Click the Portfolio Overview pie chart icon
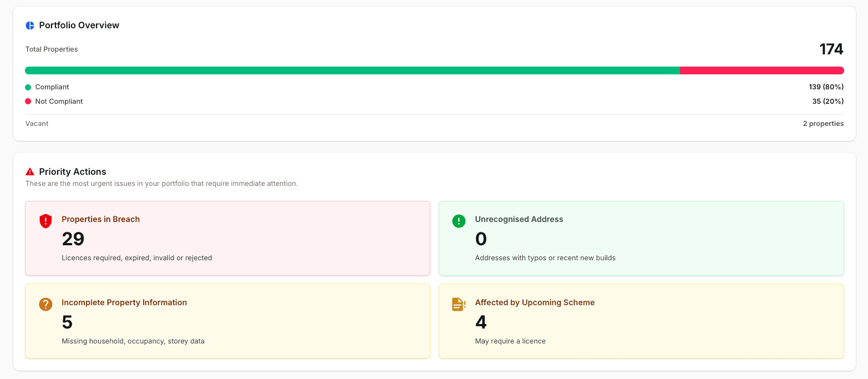 pyautogui.click(x=30, y=26)
